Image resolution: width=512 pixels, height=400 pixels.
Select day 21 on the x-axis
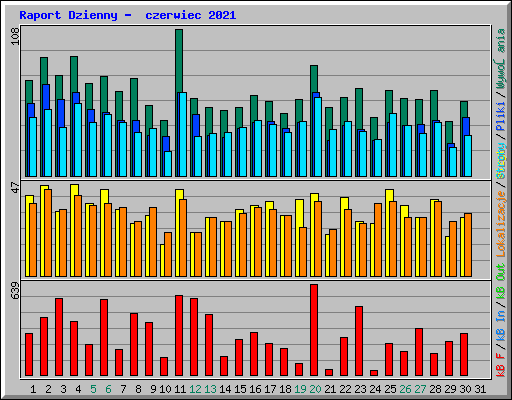[x=330, y=389]
